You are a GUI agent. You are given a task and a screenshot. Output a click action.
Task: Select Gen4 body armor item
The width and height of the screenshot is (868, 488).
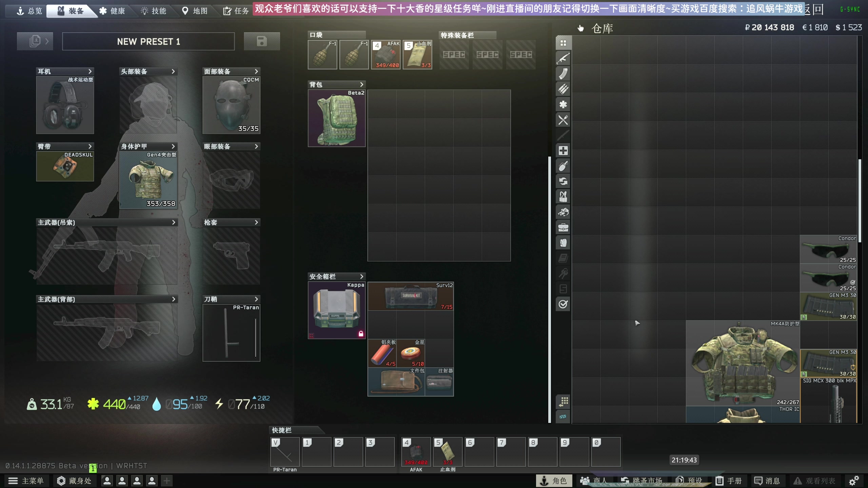(x=148, y=180)
